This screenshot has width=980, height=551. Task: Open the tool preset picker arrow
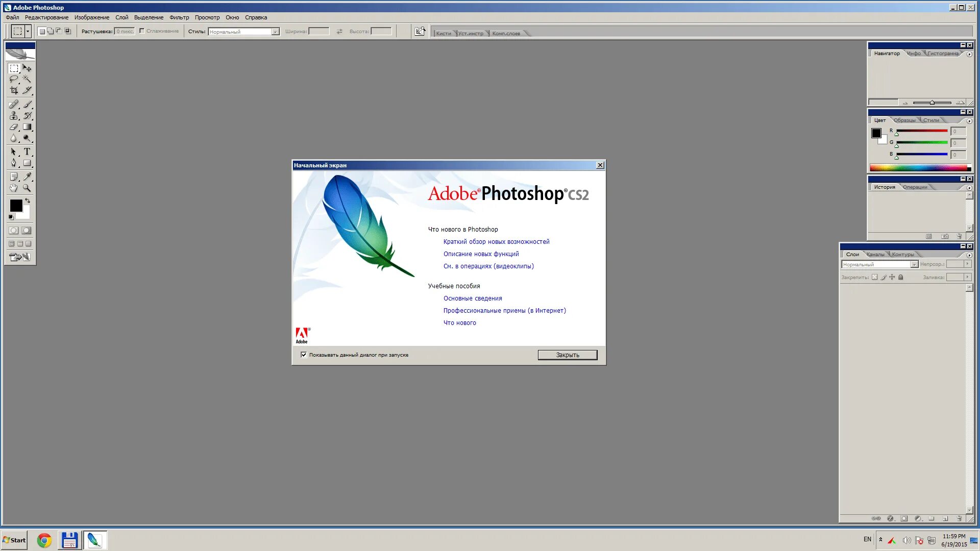point(28,32)
